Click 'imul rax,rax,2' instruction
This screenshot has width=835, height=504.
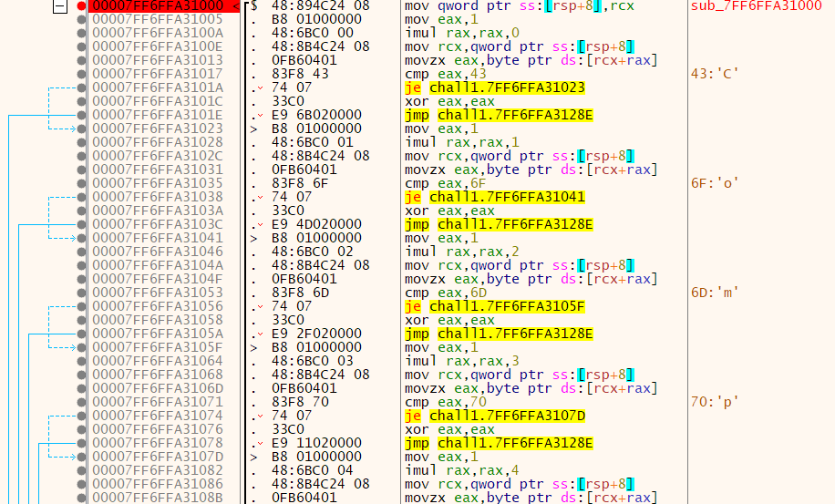click(x=461, y=252)
